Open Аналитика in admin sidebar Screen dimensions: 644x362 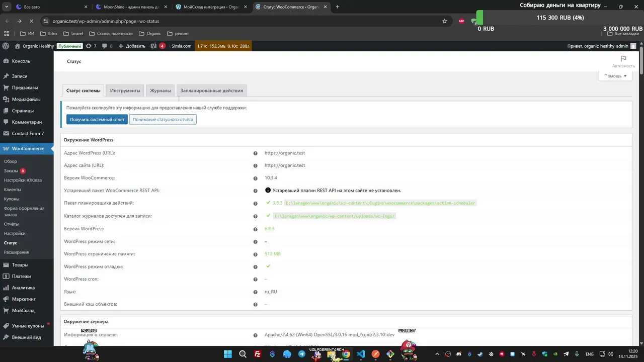point(27,288)
